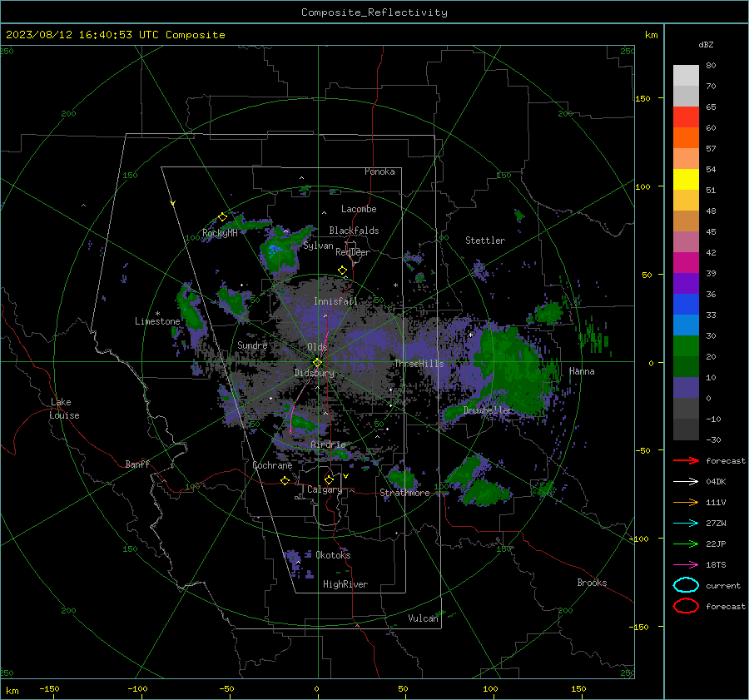The height and width of the screenshot is (700, 749).
Task: Click the HighRiver label
Action: pyautogui.click(x=345, y=584)
